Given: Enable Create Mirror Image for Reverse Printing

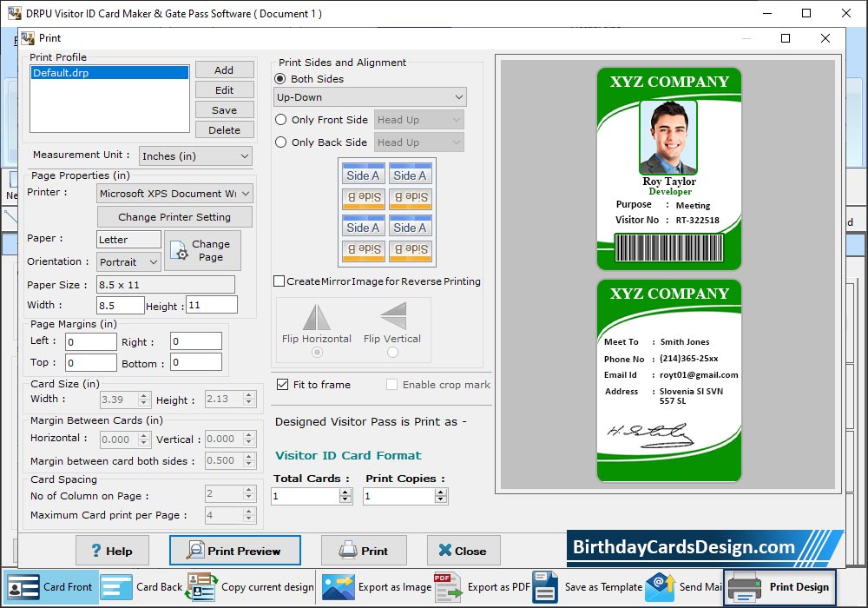Looking at the screenshot, I should pos(279,281).
